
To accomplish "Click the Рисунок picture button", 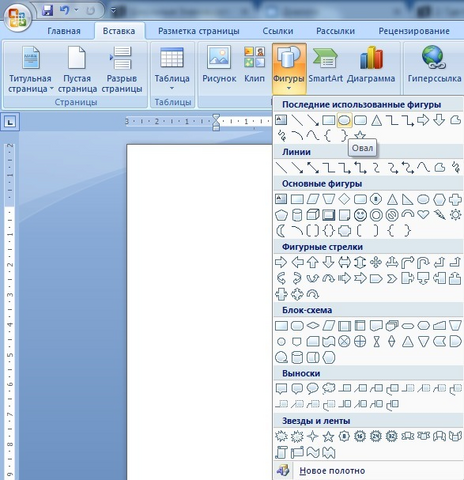I will click(219, 65).
